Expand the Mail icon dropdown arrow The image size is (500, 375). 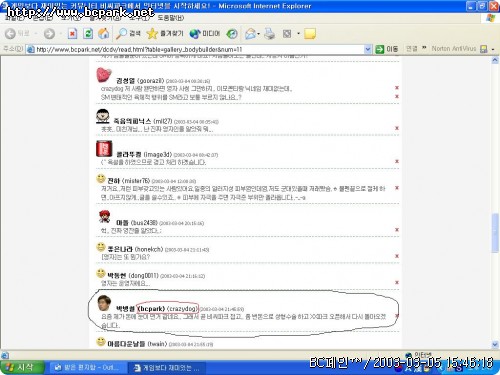pos(259,34)
